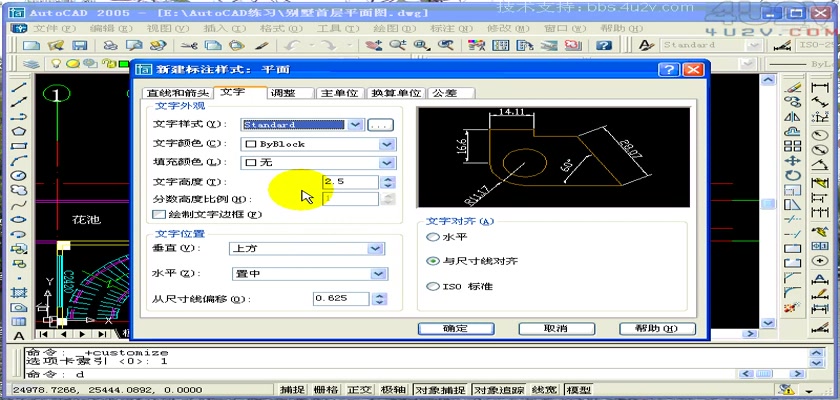Click the Offset modify tool

tap(792, 131)
